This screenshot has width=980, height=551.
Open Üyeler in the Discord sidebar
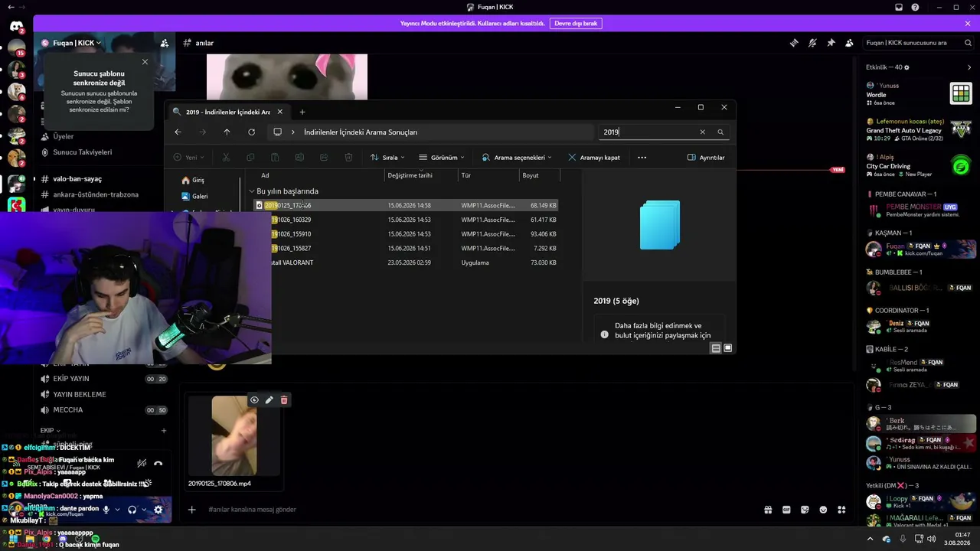coord(63,136)
